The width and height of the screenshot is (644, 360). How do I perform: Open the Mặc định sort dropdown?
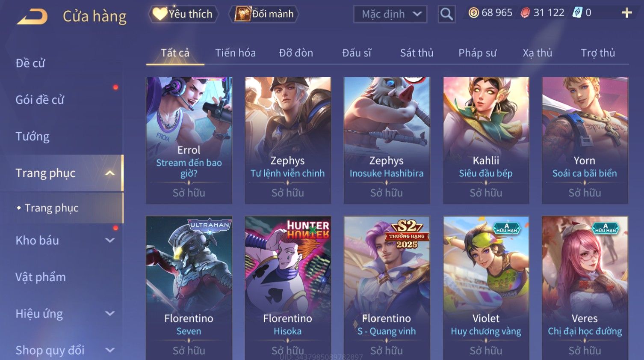click(x=390, y=15)
